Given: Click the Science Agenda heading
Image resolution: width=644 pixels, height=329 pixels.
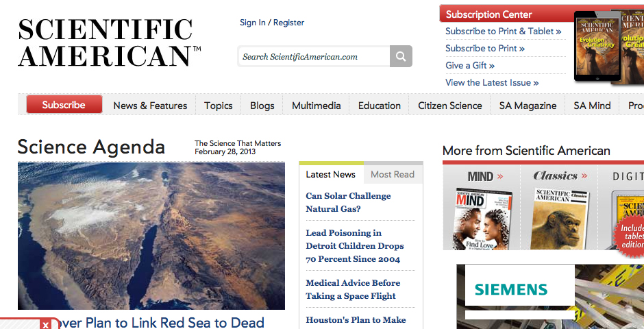Looking at the screenshot, I should tap(91, 147).
